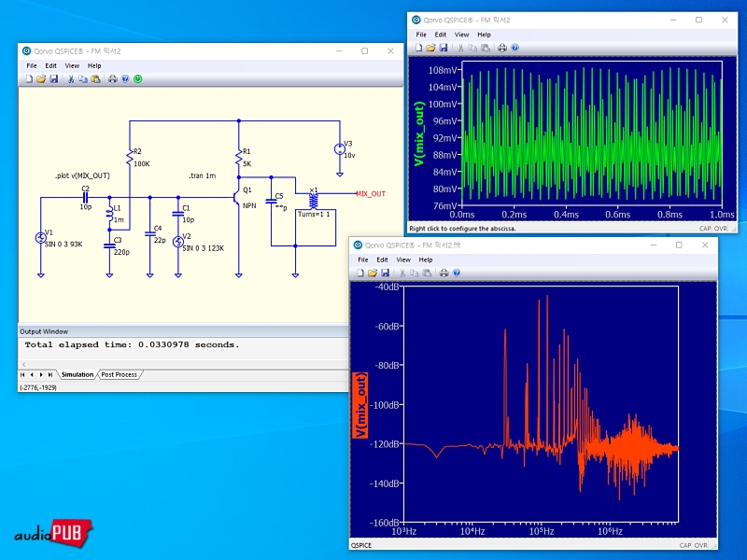The width and height of the screenshot is (747, 560).
Task: Click the Cut icon in the waveform window
Action: [460, 48]
